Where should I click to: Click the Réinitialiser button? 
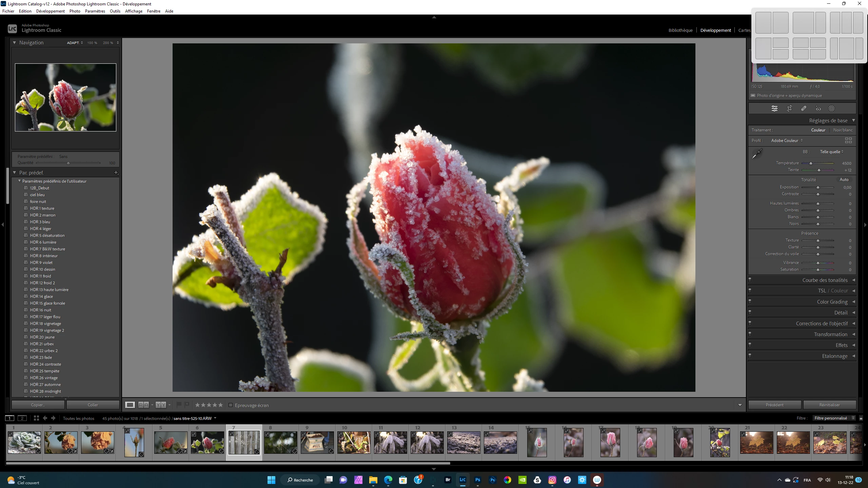(x=829, y=405)
